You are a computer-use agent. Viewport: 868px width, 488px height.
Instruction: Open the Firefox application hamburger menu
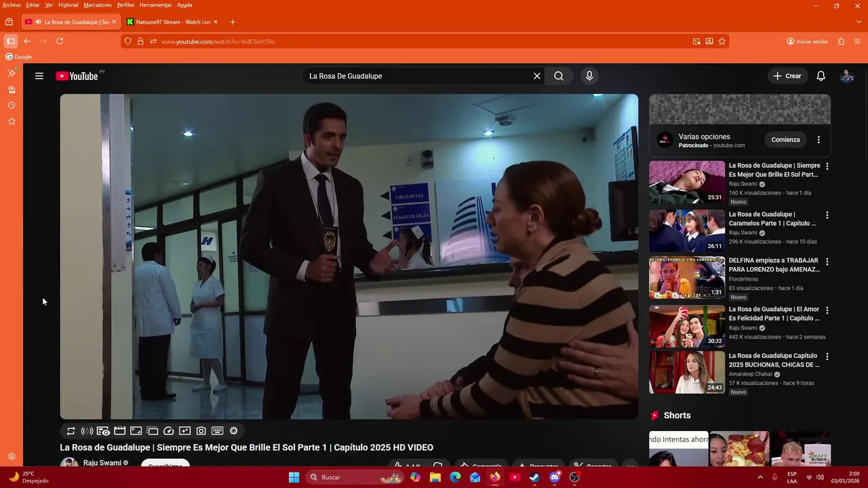(857, 41)
